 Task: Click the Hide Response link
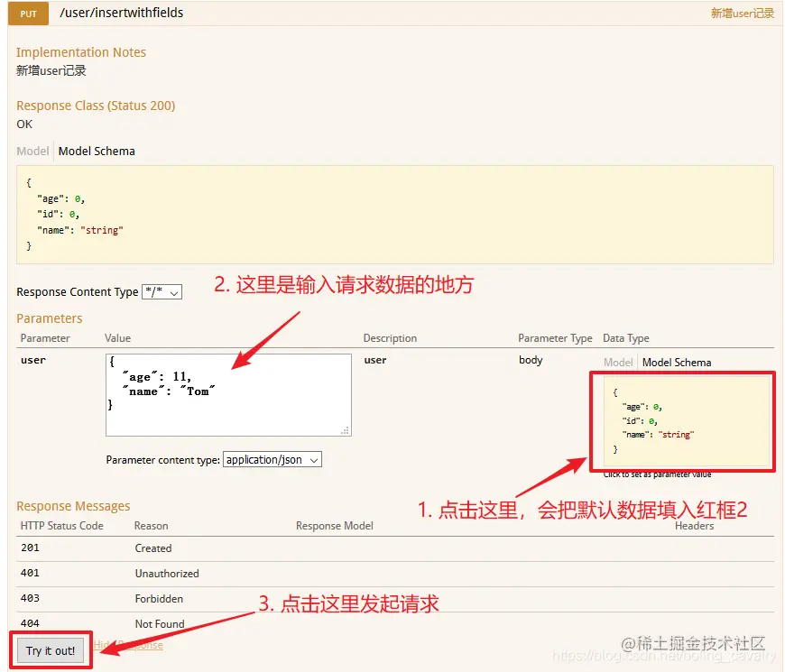[128, 645]
